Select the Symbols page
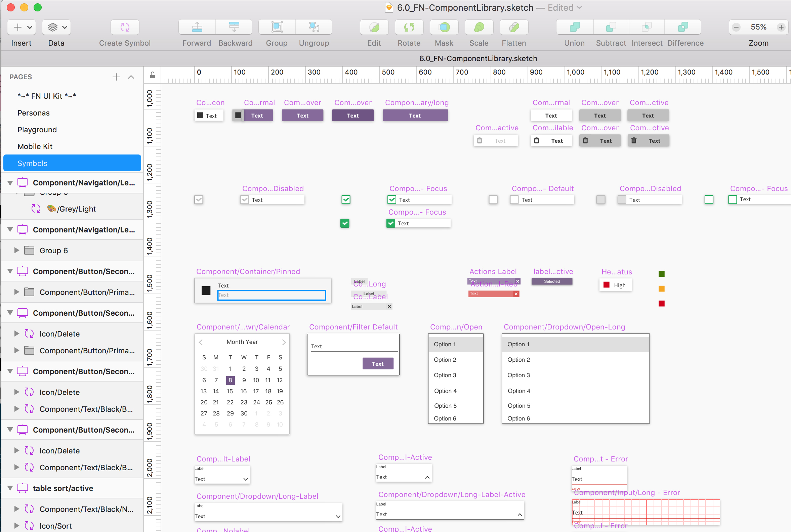Viewport: 791px width, 532px height. point(72,163)
